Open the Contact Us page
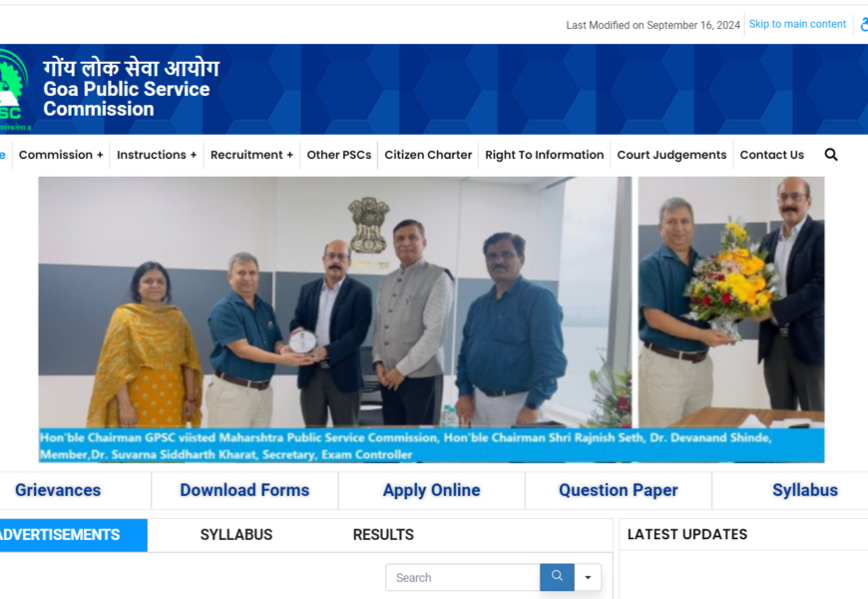 [x=771, y=155]
